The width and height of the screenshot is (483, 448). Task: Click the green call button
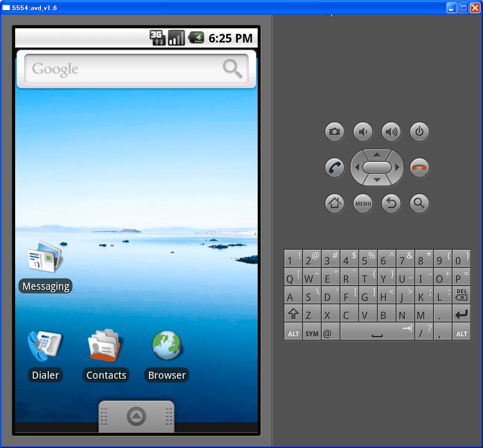coord(335,168)
